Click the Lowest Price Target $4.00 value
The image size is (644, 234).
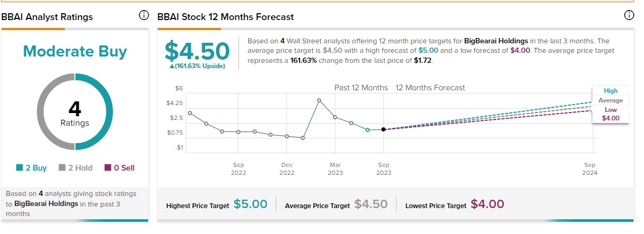[487, 204]
